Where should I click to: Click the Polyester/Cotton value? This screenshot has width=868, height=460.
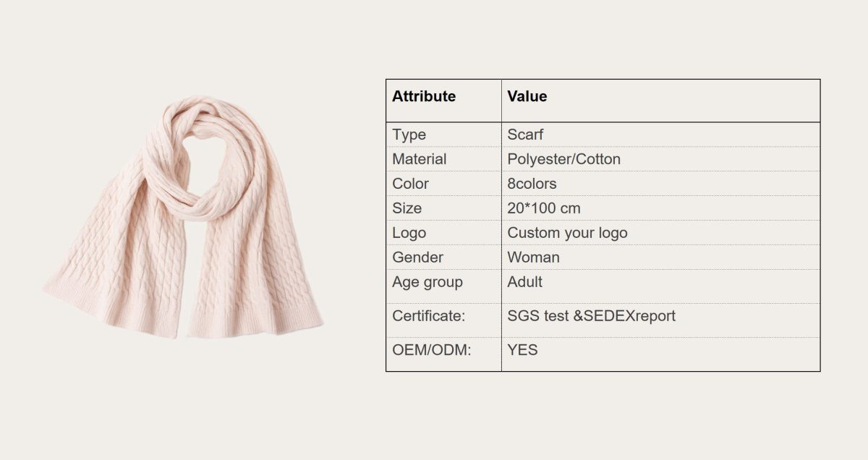pyautogui.click(x=563, y=159)
